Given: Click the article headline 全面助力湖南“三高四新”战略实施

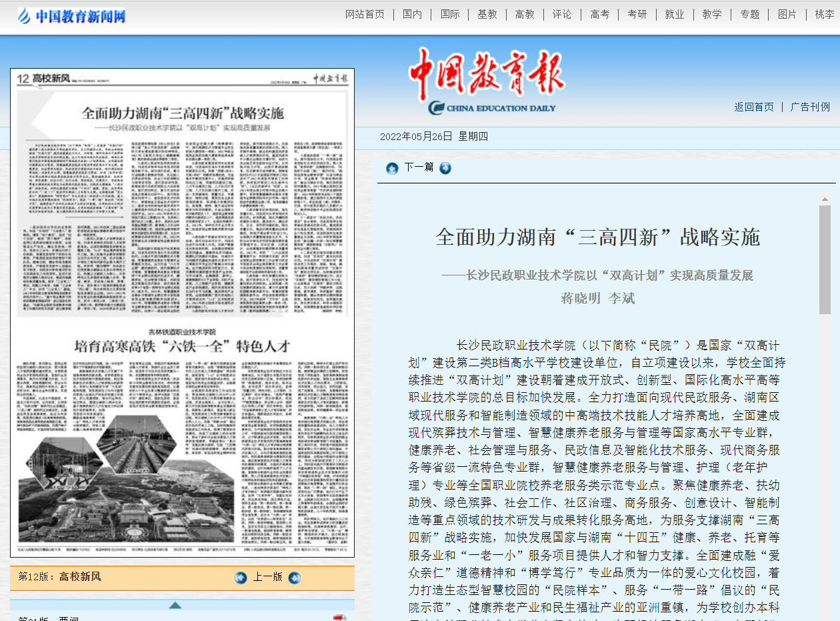Looking at the screenshot, I should pos(597,237).
